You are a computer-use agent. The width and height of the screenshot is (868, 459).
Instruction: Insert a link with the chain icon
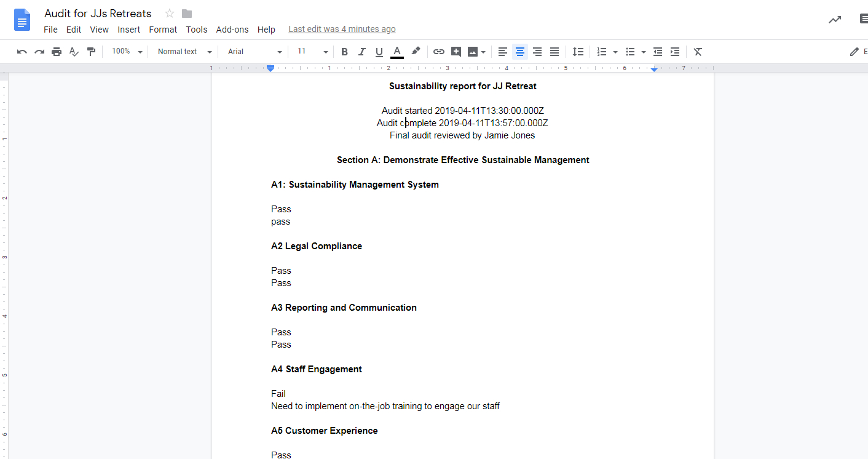tap(438, 52)
